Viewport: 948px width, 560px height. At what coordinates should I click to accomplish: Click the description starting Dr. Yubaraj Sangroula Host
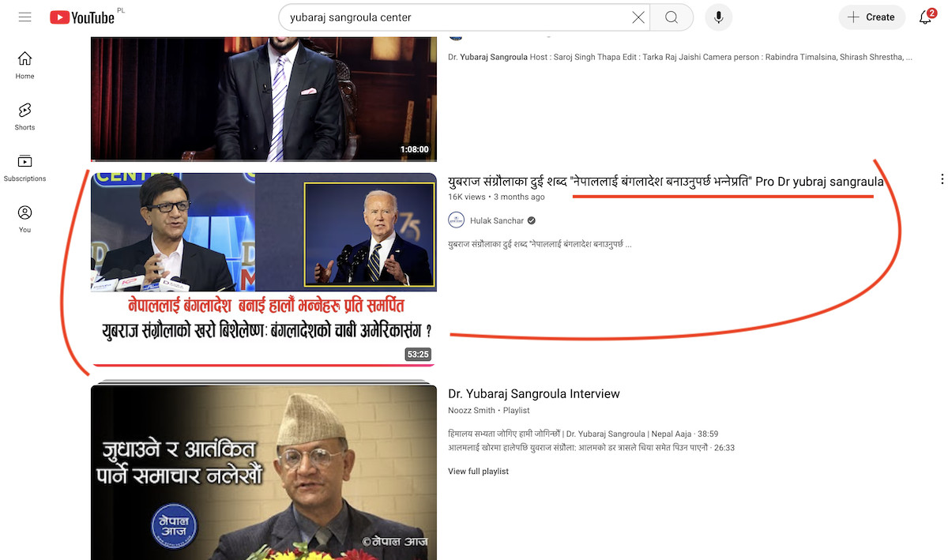(x=680, y=57)
